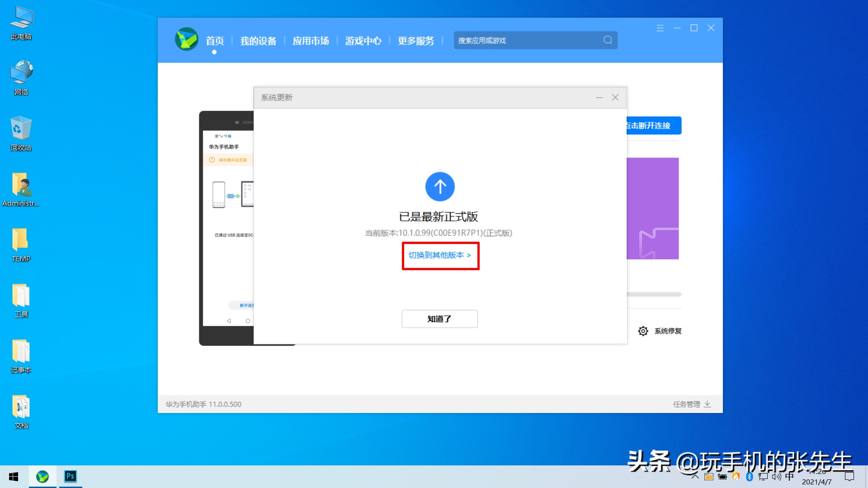The height and width of the screenshot is (488, 868).
Task: Click Photoshop icon in taskbar
Action: point(70,476)
